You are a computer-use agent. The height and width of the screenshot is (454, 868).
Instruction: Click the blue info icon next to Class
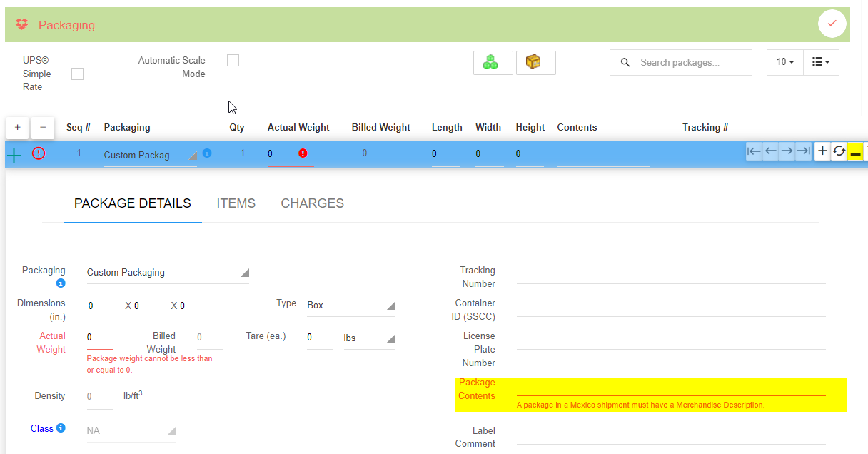61,428
